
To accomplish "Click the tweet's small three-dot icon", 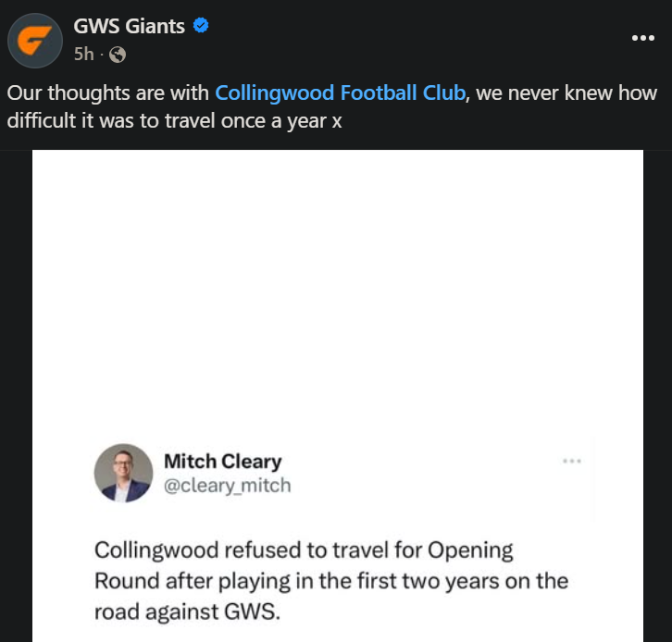I will [571, 461].
